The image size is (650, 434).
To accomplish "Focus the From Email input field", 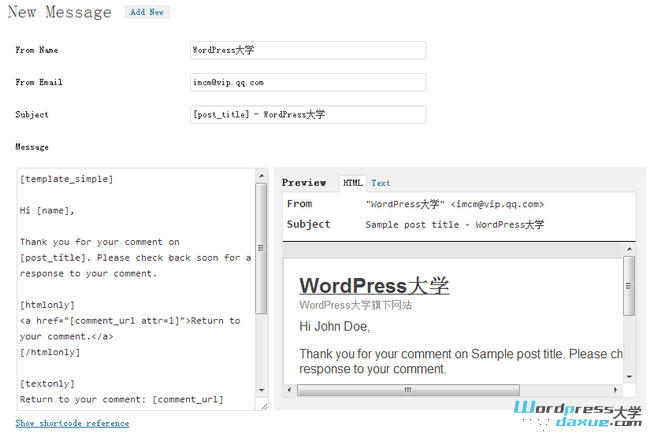I will click(x=308, y=82).
